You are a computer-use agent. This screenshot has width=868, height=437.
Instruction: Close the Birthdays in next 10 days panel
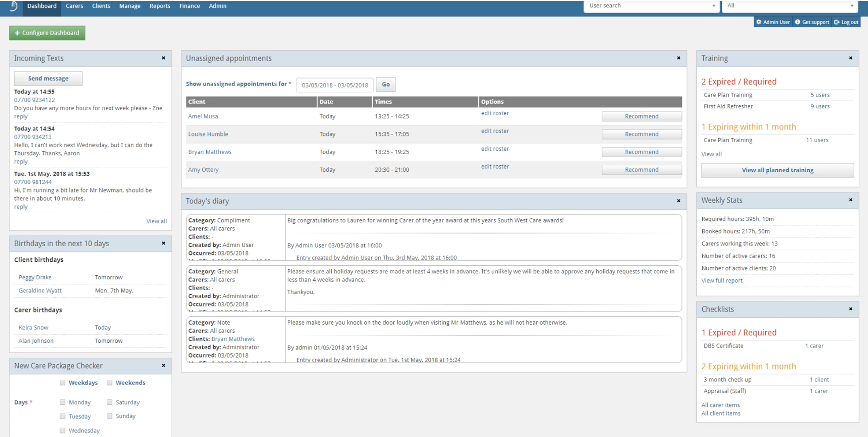pos(164,243)
